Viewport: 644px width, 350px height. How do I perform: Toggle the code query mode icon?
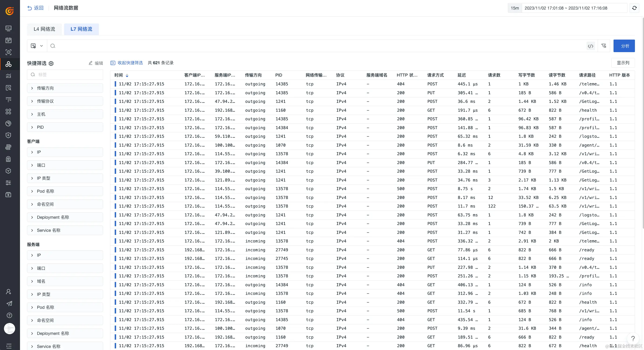590,46
